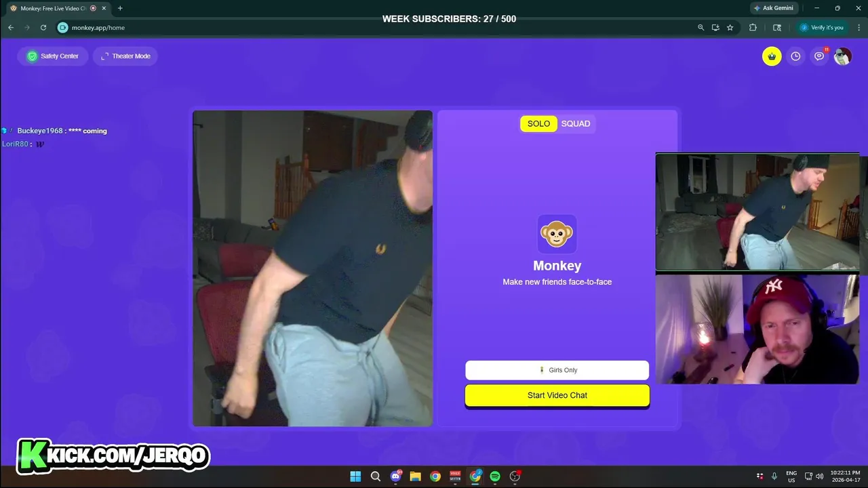This screenshot has height=488, width=868.
Task: Click the Monkey app logo
Action: point(557,234)
